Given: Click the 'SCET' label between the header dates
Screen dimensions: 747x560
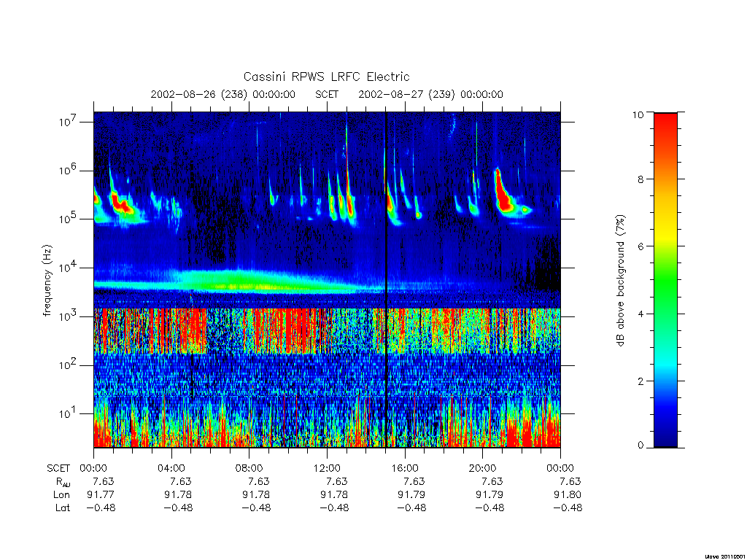Looking at the screenshot, I should [x=327, y=94].
